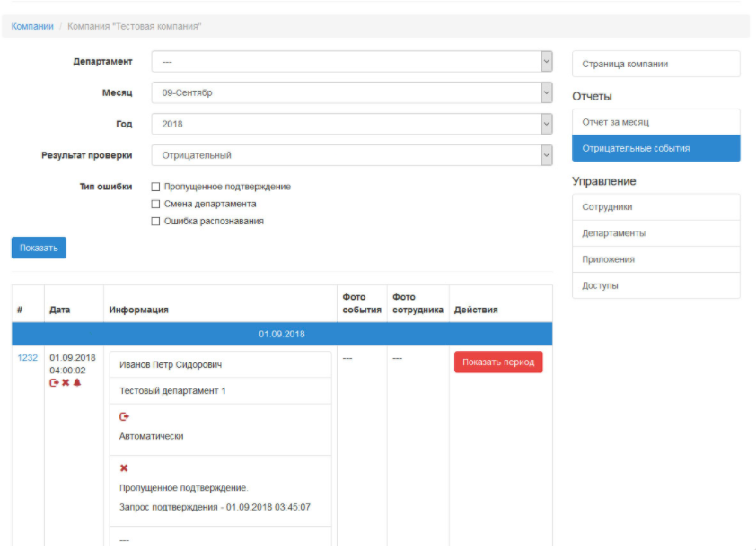Open 'Приложения' in the sidebar
Viewport: 756px width, 550px height.
point(656,259)
